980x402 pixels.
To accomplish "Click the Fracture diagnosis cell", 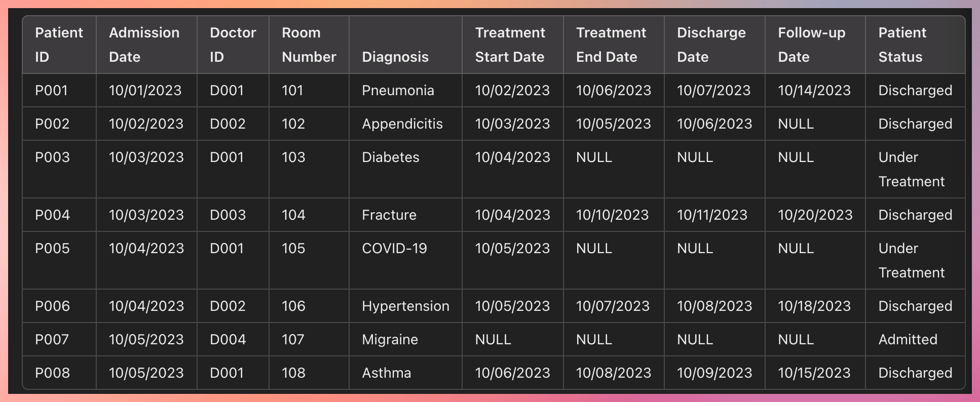I will point(389,215).
